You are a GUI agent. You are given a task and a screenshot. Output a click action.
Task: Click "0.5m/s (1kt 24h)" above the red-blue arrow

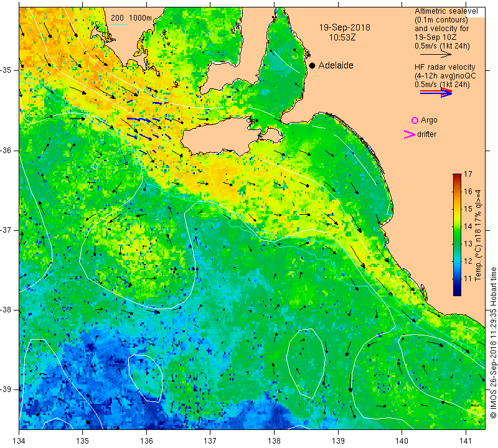[x=442, y=85]
